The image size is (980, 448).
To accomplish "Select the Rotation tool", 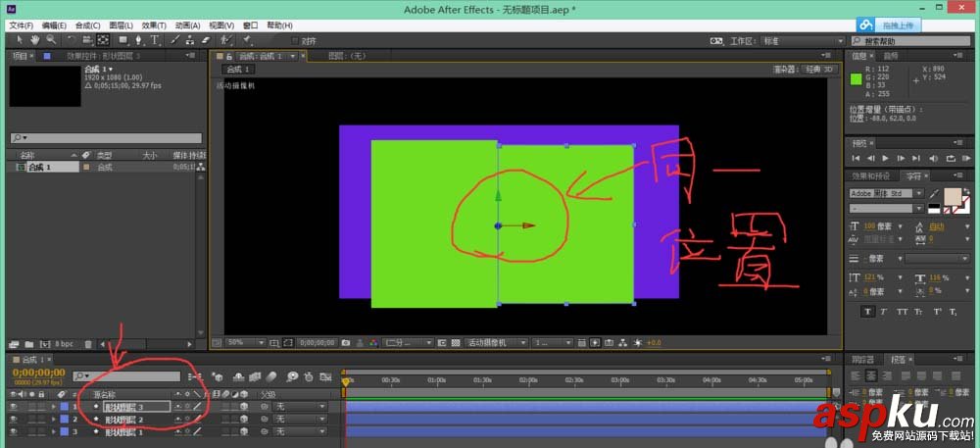I will (72, 40).
